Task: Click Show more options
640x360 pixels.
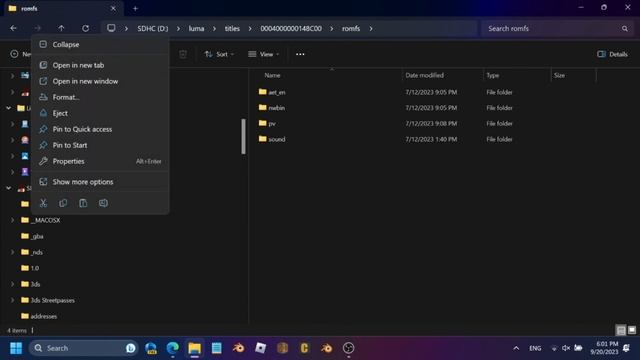Action: click(100, 182)
